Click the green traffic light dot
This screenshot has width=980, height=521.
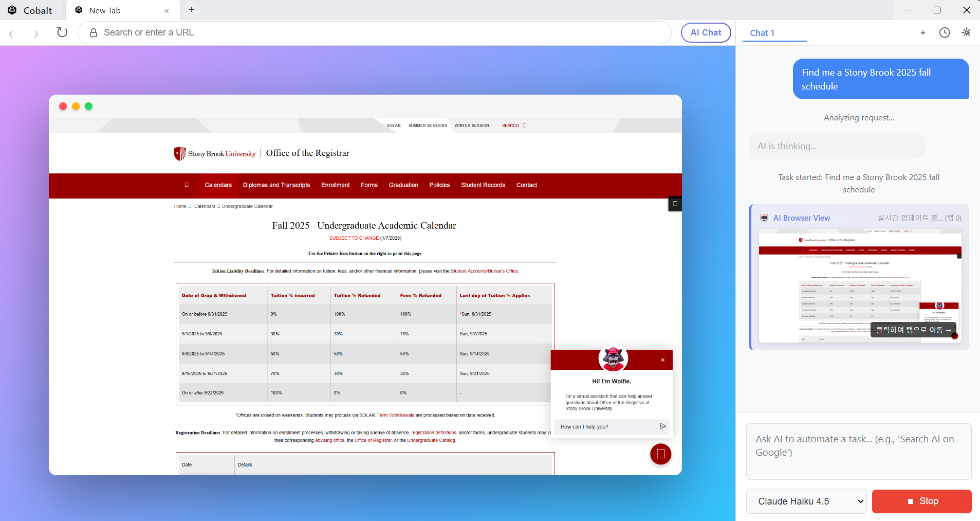point(89,106)
